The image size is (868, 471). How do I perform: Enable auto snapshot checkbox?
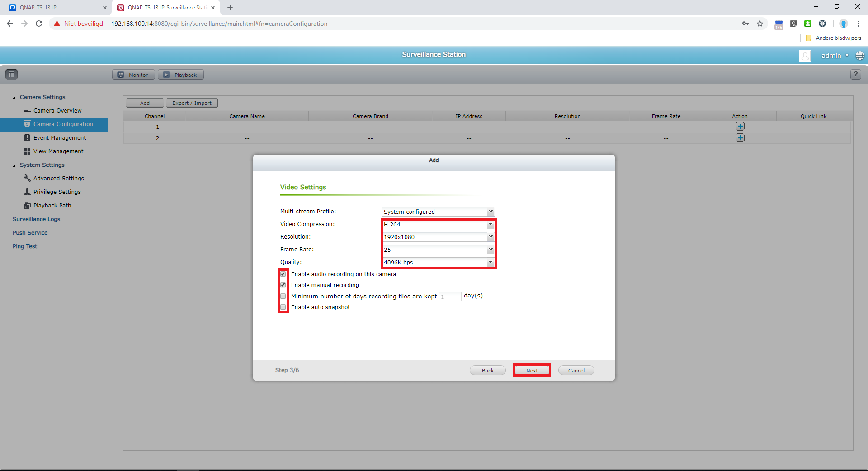tap(283, 307)
